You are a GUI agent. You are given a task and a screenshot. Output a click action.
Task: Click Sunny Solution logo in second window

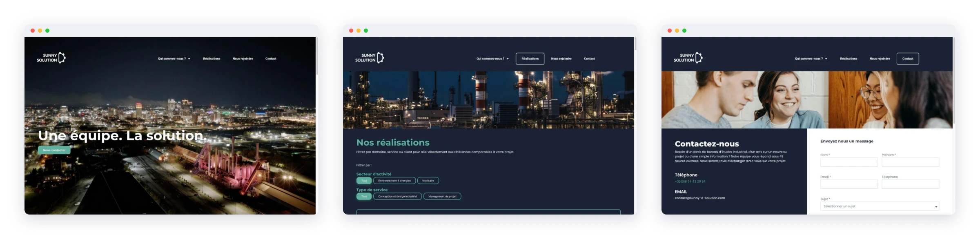tap(370, 58)
